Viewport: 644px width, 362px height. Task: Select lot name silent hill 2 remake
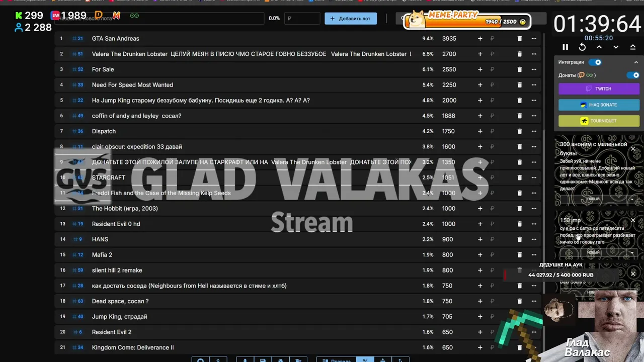pyautogui.click(x=117, y=270)
